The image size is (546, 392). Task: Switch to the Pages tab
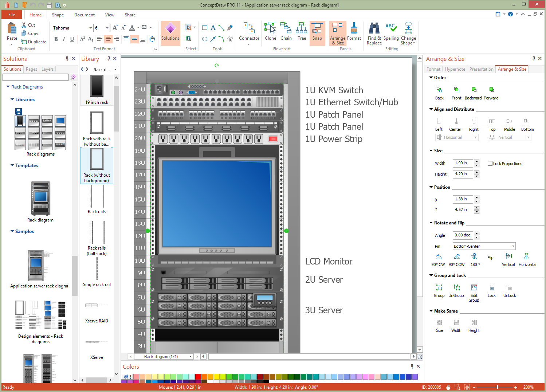[31, 69]
